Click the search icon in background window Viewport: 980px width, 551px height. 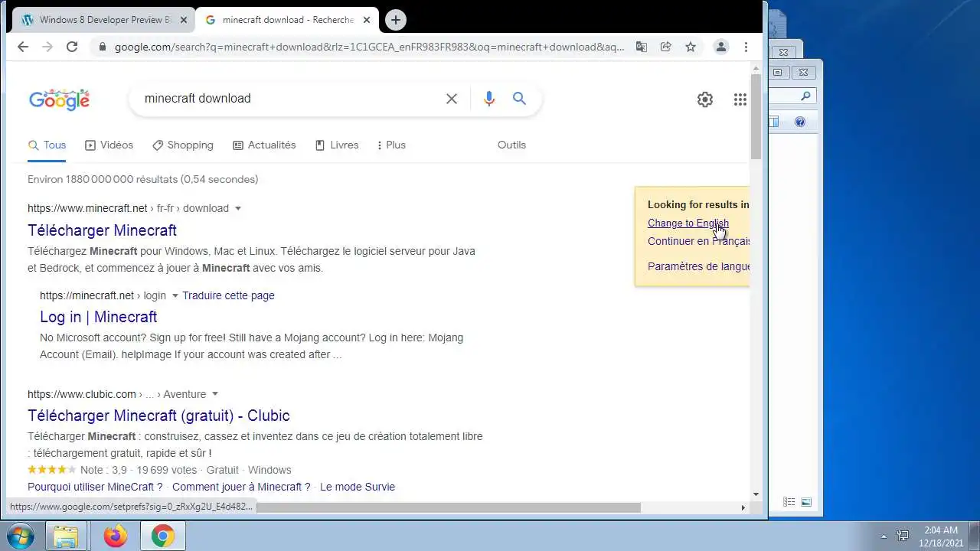805,96
